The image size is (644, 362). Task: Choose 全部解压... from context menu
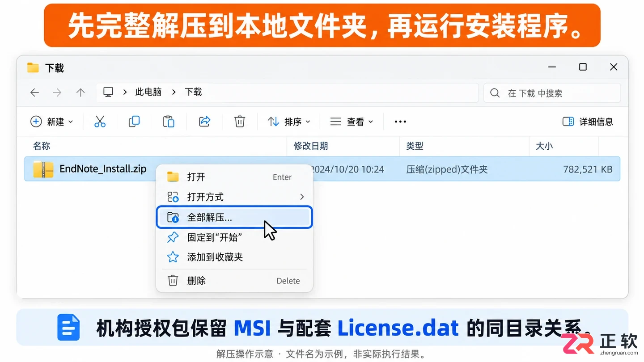pyautogui.click(x=234, y=217)
